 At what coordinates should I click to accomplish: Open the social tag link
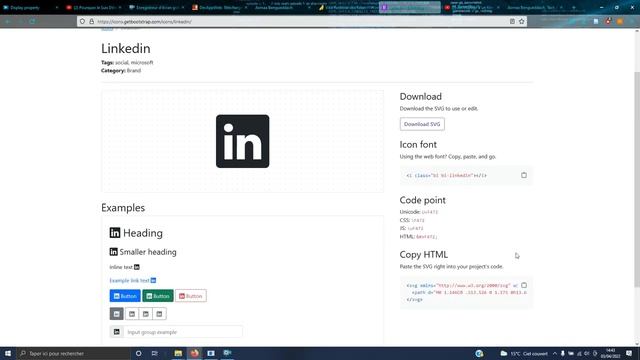click(121, 62)
